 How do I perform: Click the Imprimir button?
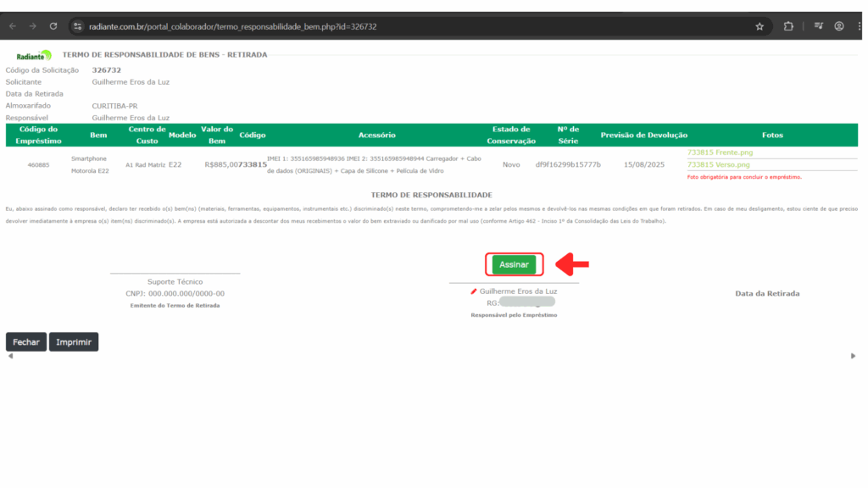pos(74,342)
